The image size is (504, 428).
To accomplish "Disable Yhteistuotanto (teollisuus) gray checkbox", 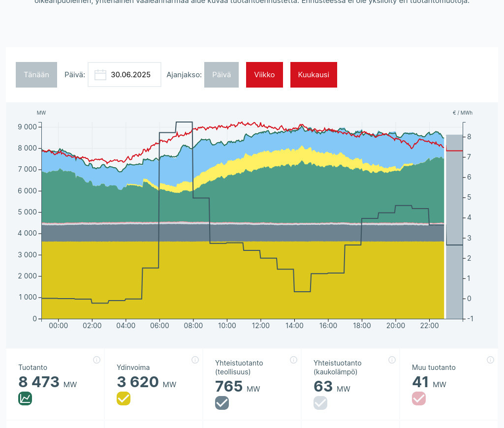I will 222,403.
